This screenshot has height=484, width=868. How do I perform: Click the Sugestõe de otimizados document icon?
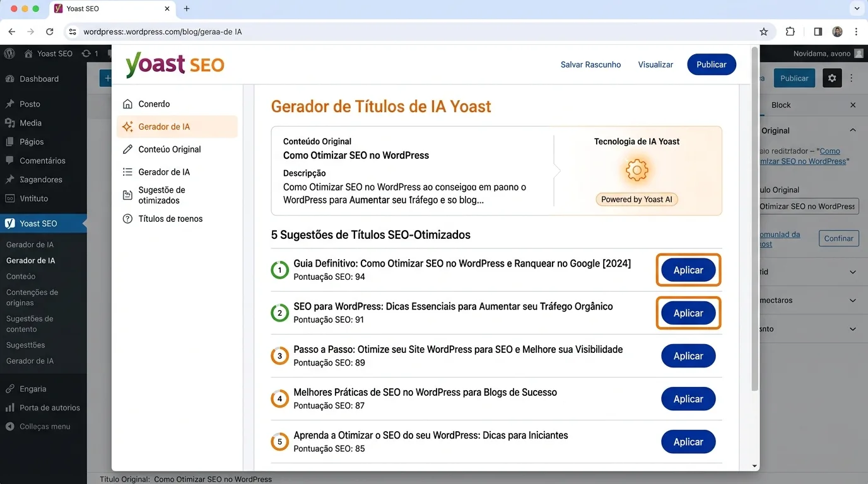tap(127, 195)
